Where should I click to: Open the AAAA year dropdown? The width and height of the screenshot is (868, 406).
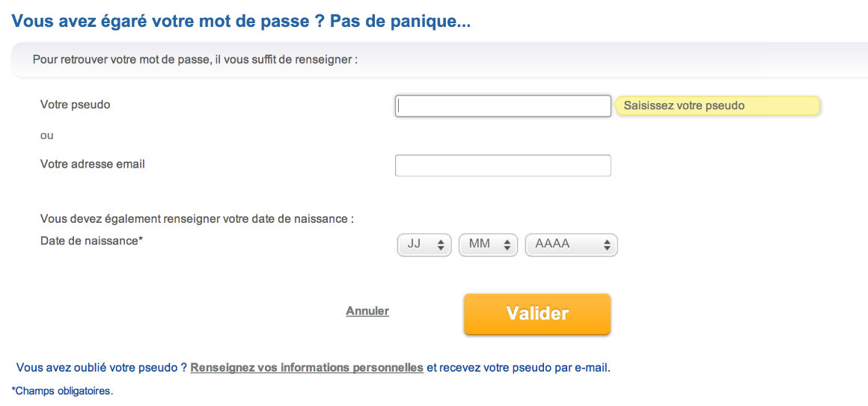tap(571, 244)
